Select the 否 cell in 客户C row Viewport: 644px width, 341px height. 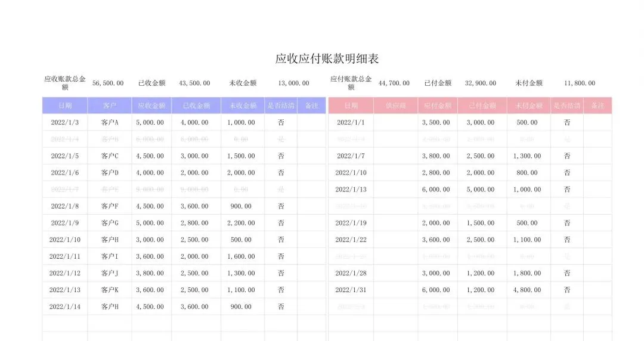281,156
